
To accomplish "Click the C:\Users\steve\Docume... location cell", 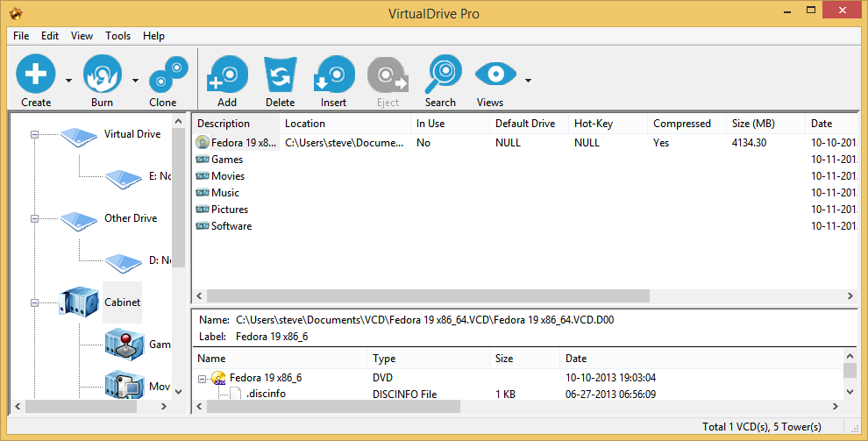I will click(x=345, y=143).
